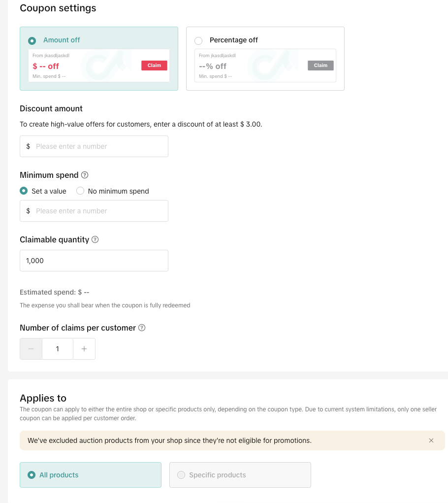The width and height of the screenshot is (448, 503).
Task: Show help for Number of claims per customer
Action: click(142, 328)
